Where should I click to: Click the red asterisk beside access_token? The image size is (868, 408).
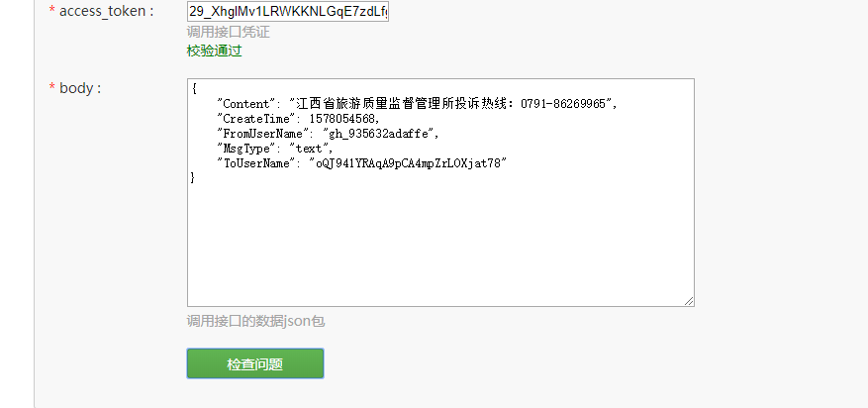click(x=52, y=11)
